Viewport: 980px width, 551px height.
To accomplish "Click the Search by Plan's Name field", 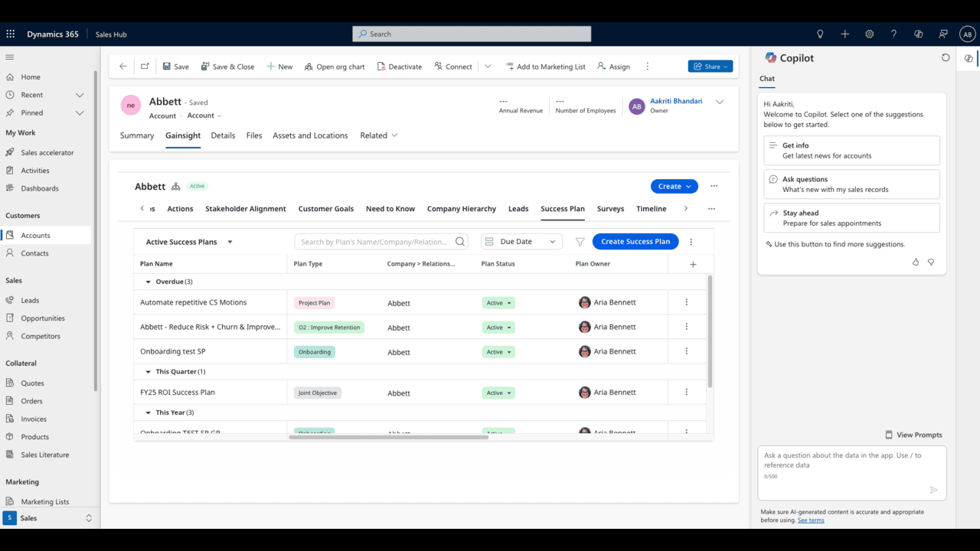I will (x=381, y=242).
